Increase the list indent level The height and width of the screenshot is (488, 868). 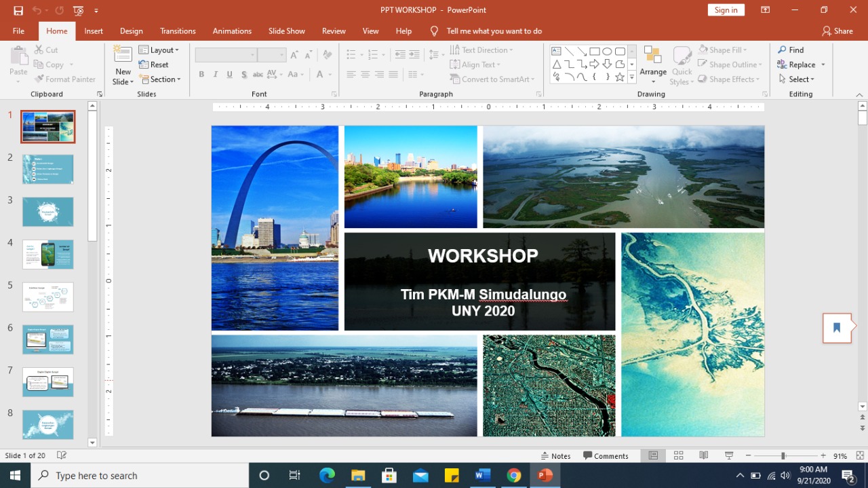click(x=414, y=55)
